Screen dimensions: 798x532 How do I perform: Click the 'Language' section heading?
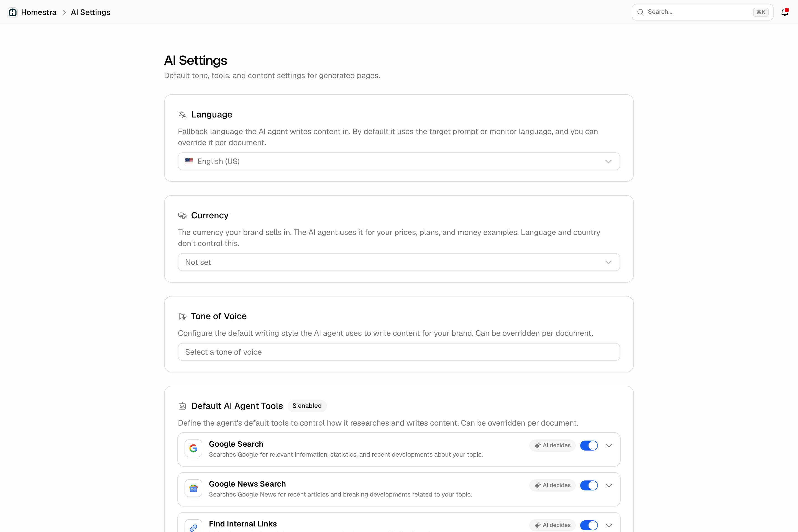point(212,115)
